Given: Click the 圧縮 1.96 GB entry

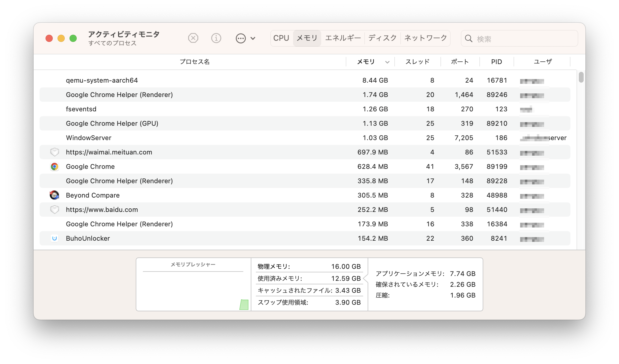Looking at the screenshot, I should (425, 295).
